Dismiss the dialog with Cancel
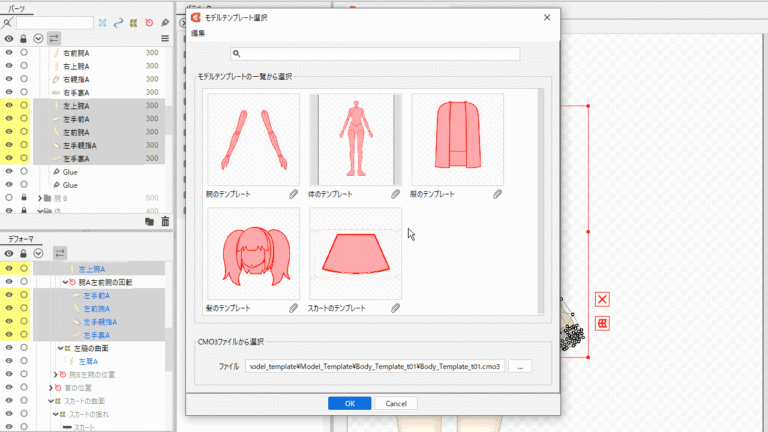 [396, 404]
